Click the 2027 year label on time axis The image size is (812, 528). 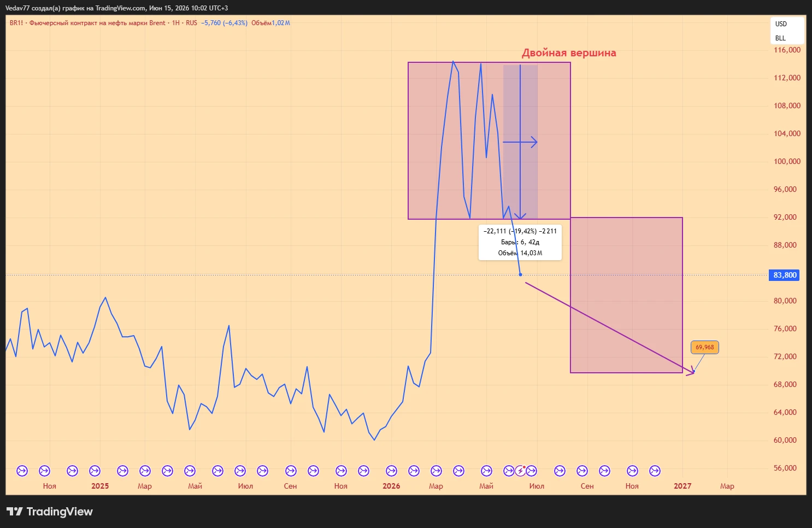(x=682, y=486)
